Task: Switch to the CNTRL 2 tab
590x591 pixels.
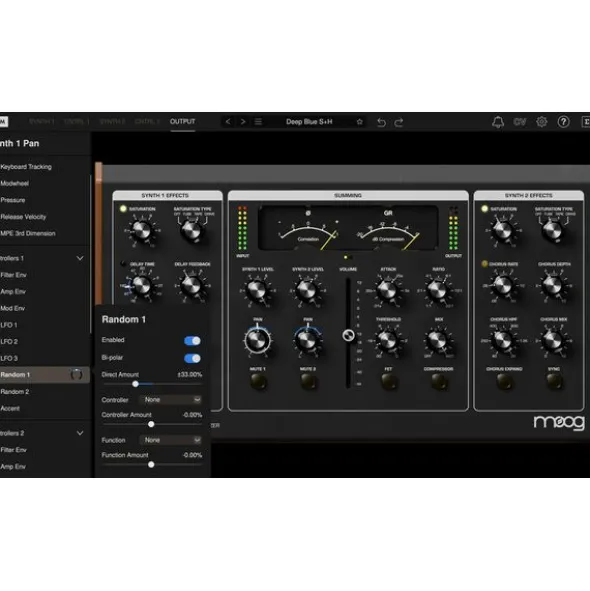Action: (x=147, y=121)
